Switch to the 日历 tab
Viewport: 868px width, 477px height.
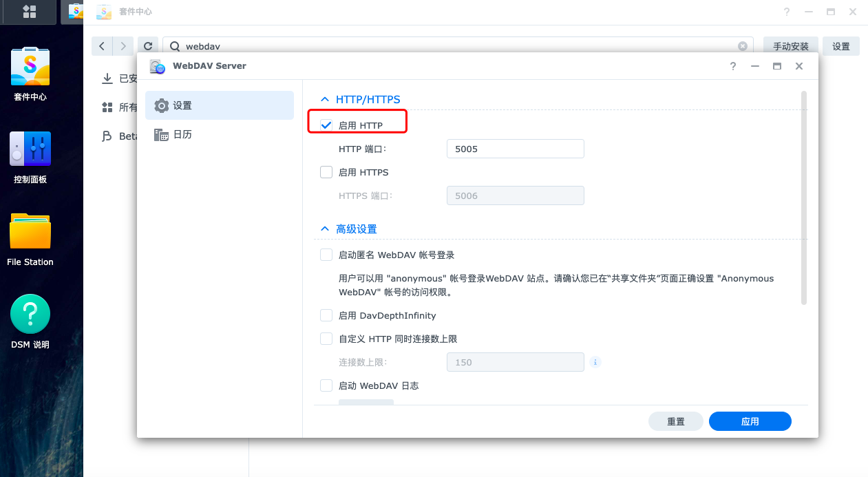tap(220, 134)
